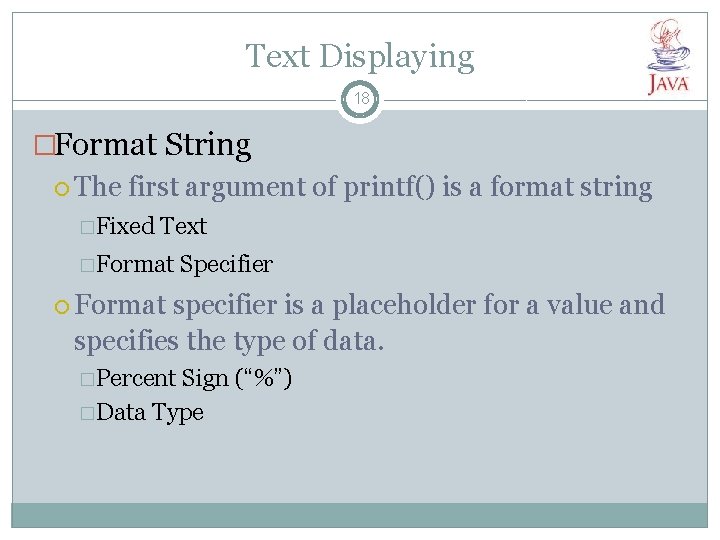Click the round bullet before "Format specifier is"
The width and height of the screenshot is (720, 540).
point(65,306)
